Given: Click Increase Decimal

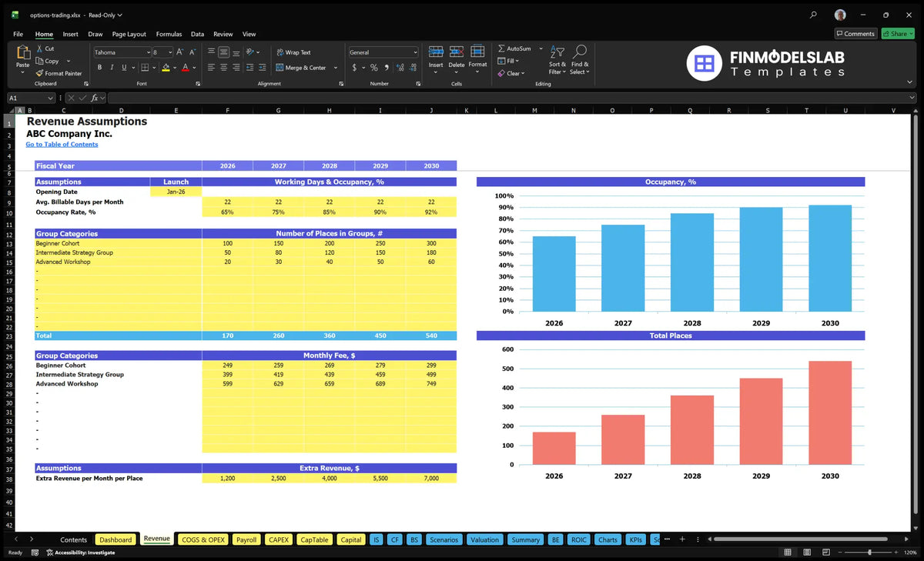Looking at the screenshot, I should pyautogui.click(x=400, y=68).
